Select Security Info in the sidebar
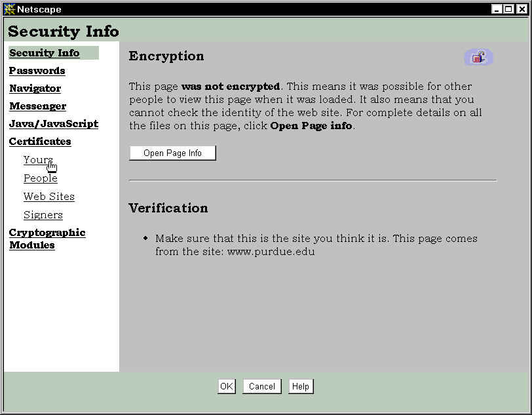532x415 pixels. click(45, 53)
